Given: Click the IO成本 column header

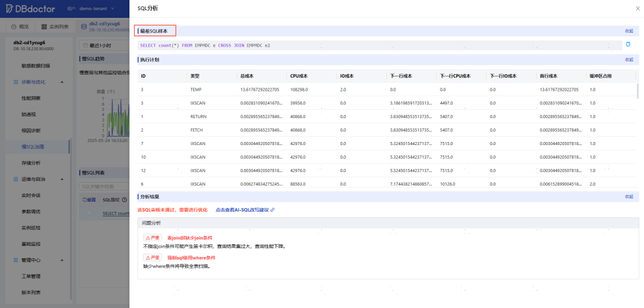Looking at the screenshot, I should click(x=347, y=76).
